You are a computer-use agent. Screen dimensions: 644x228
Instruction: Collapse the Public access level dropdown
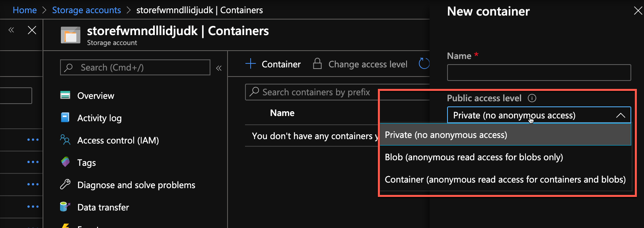pos(620,116)
